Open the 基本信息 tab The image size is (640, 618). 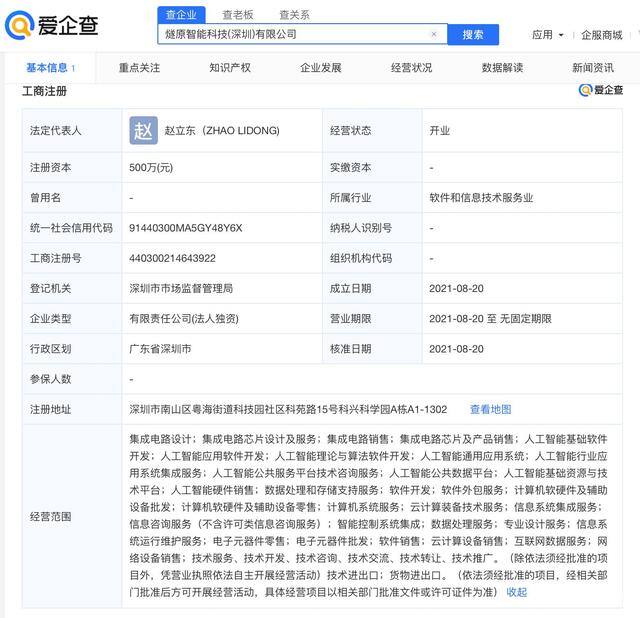click(50, 68)
